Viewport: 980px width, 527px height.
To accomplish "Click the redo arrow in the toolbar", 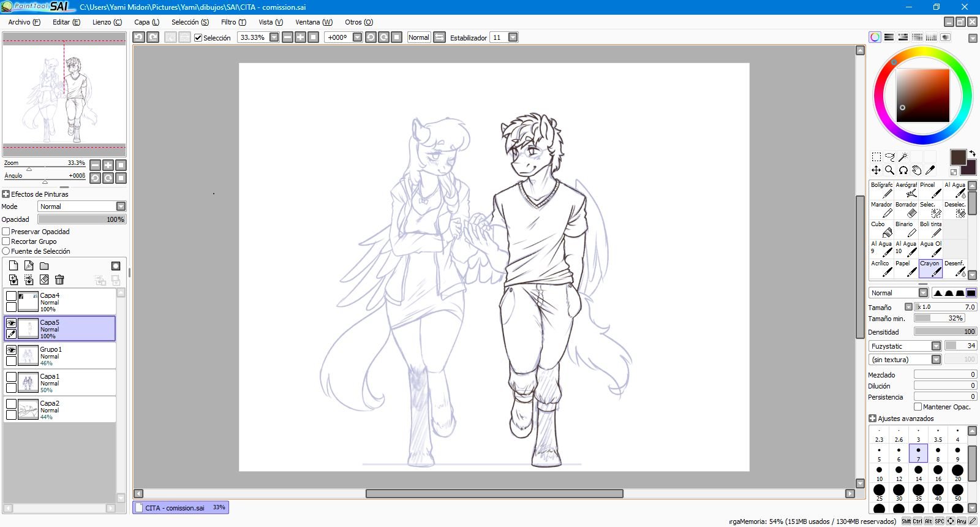I will [153, 37].
